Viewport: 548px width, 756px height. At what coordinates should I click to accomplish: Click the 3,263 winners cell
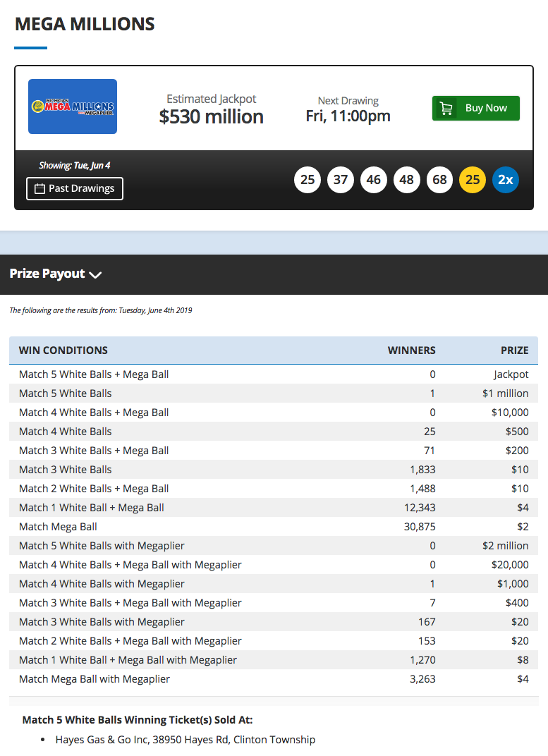(x=422, y=679)
